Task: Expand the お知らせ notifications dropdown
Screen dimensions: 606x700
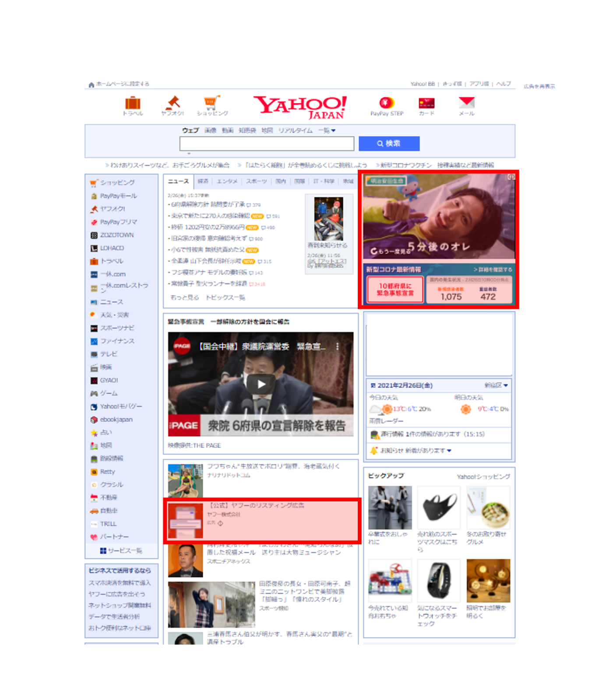Action: click(x=416, y=450)
